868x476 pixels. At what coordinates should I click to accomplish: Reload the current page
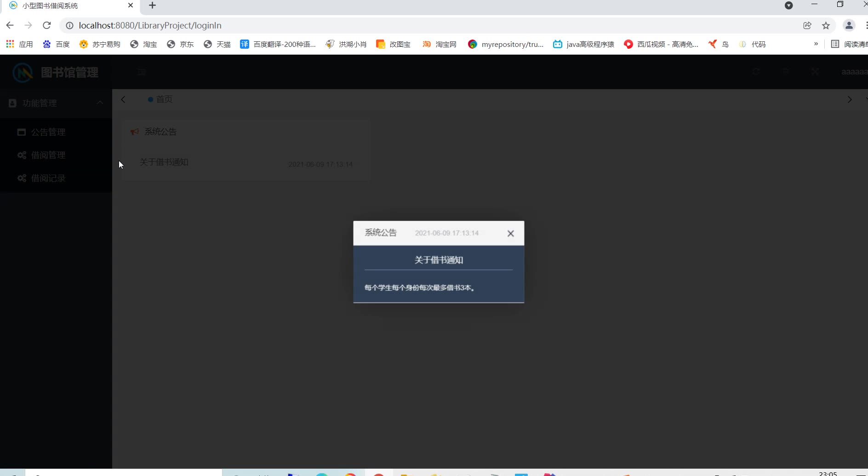(47, 25)
